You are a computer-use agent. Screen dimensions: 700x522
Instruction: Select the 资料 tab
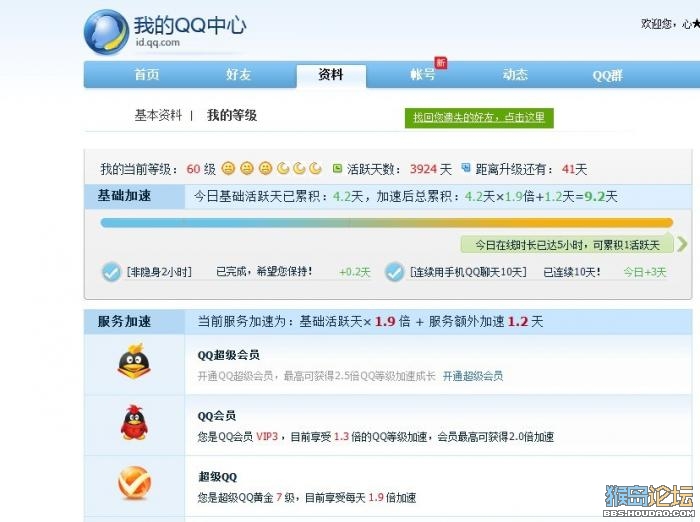click(331, 75)
